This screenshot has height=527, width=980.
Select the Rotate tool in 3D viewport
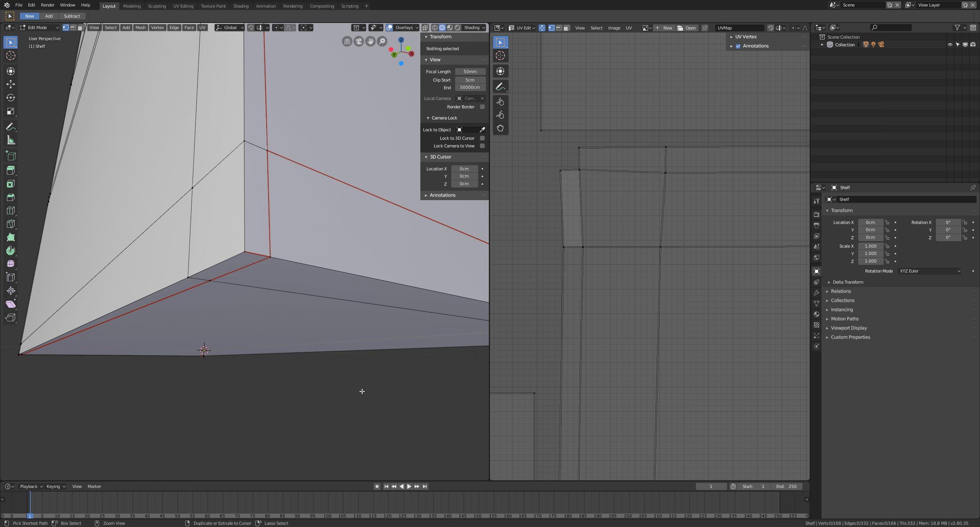(11, 98)
